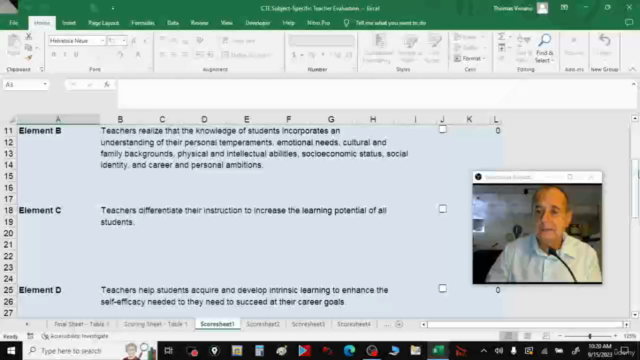The width and height of the screenshot is (640, 360).
Task: Switch to the Insert ribbon tab
Action: point(69,23)
